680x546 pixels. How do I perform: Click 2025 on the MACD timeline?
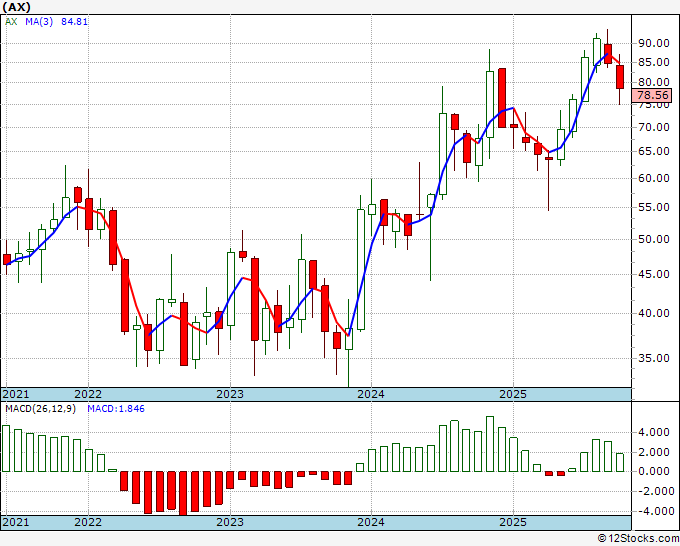coord(513,522)
